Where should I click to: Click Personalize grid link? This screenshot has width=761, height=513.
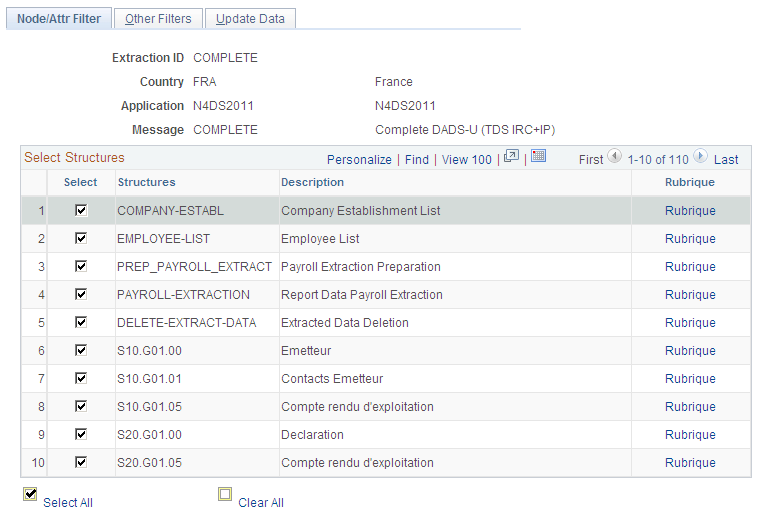pyautogui.click(x=359, y=160)
